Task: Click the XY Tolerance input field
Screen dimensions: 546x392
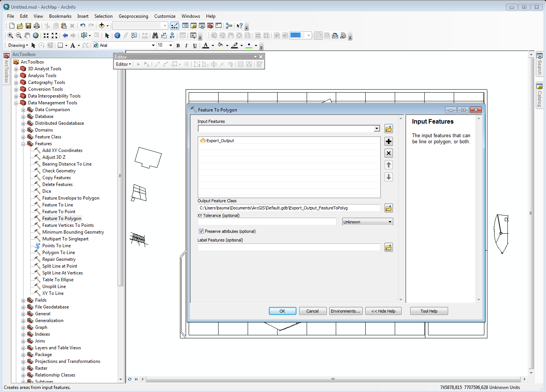Action: point(267,222)
